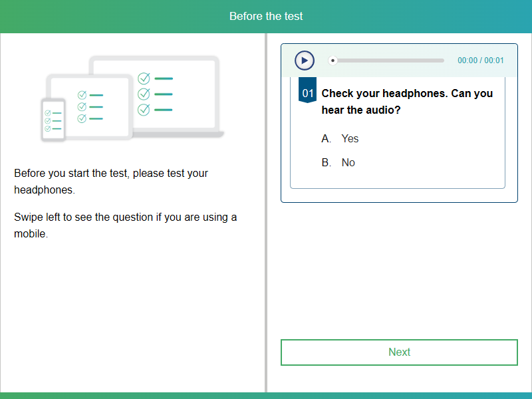532x399 pixels.
Task: Click the vertical divider between the two panels
Action: coord(266,213)
